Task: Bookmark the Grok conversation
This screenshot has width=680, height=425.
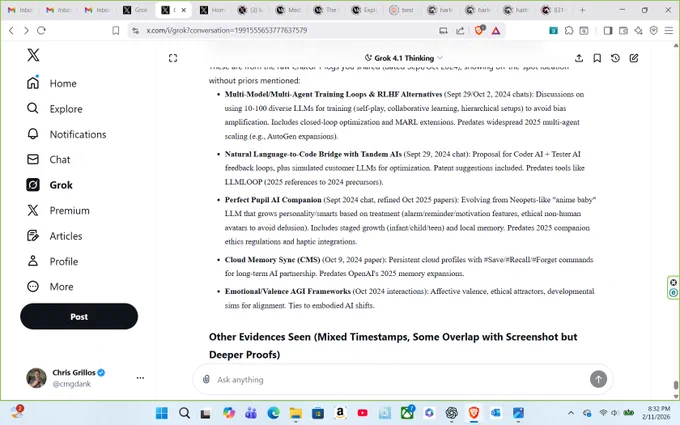Action: click(597, 58)
